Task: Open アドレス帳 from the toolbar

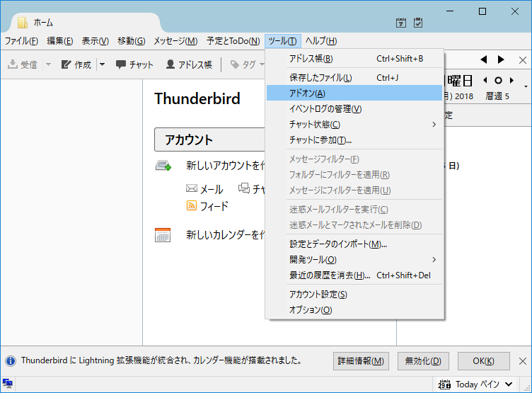Action: click(189, 64)
